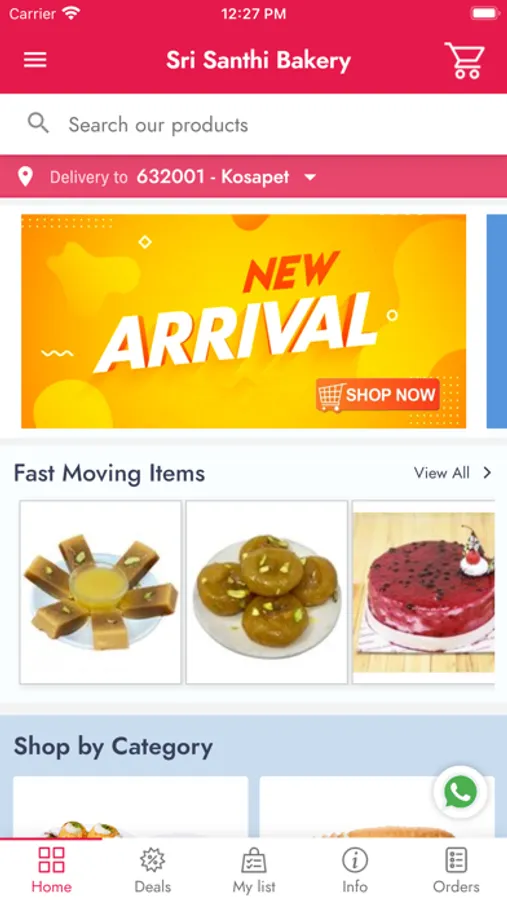The image size is (507, 900).
Task: Go to Home tab
Action: [x=51, y=870]
